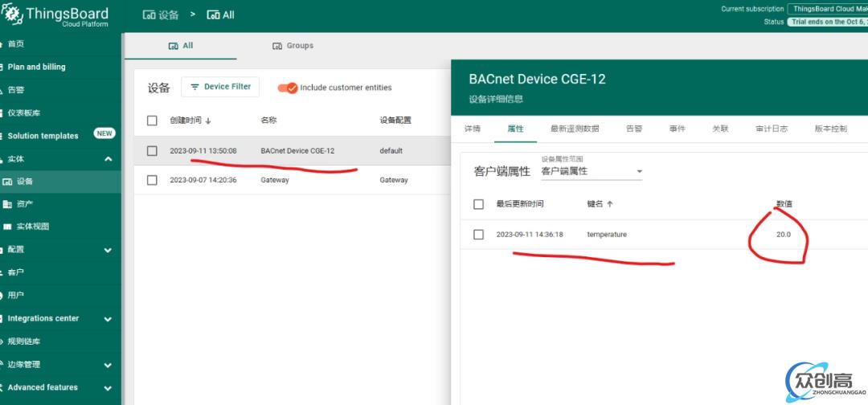
Task: Click the Gateway device name cell
Action: pyautogui.click(x=275, y=180)
